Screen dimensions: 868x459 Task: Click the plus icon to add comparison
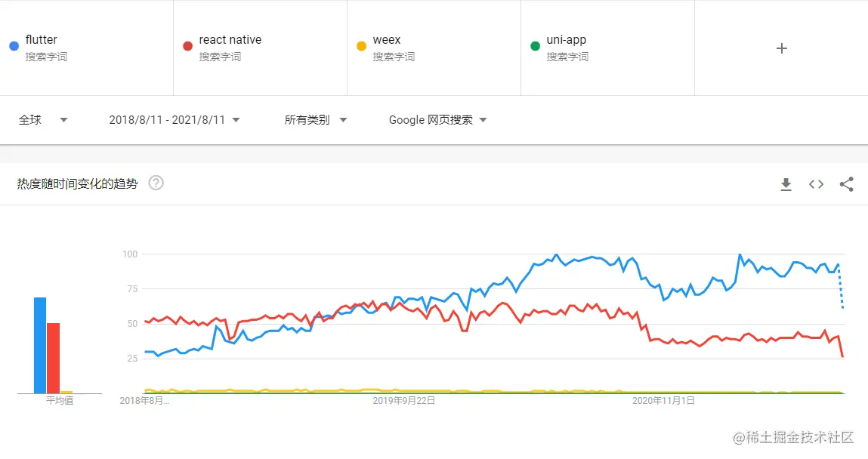tap(782, 48)
